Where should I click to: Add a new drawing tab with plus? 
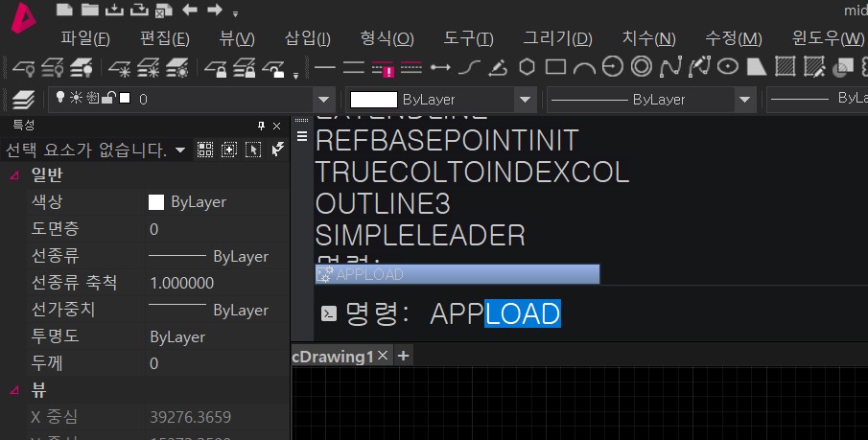pos(404,356)
